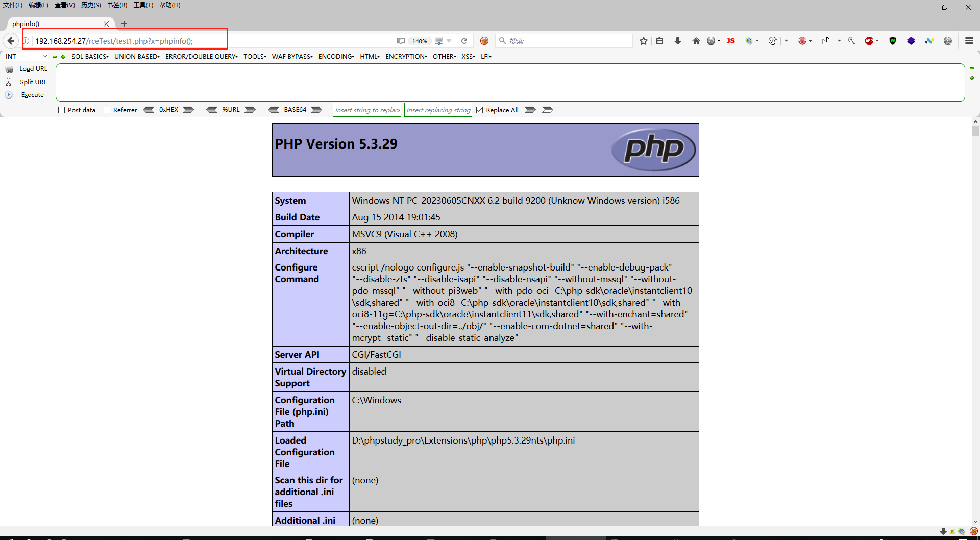This screenshot has width=980, height=540.
Task: Click the %URL encode right arrow
Action: point(250,110)
